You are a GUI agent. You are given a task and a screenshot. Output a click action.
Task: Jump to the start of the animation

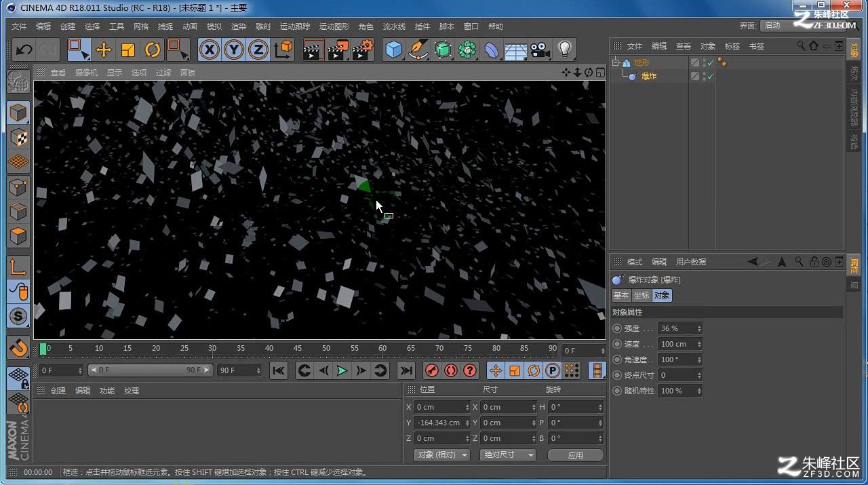pos(278,370)
